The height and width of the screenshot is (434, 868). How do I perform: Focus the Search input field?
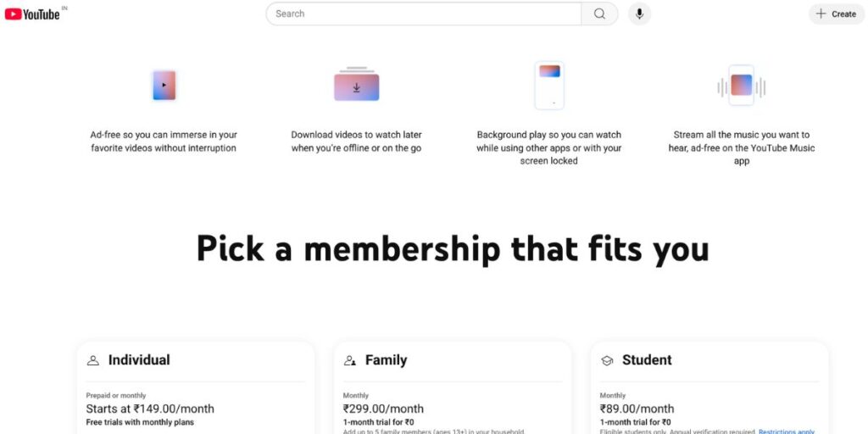(424, 14)
